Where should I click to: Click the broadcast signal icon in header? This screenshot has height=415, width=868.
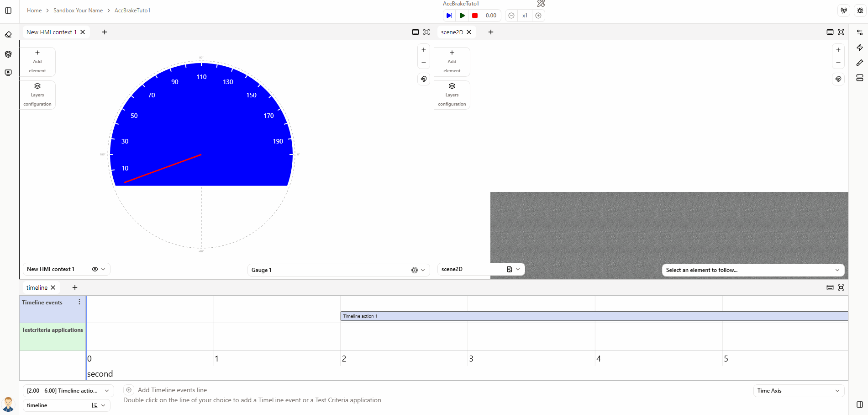[844, 11]
